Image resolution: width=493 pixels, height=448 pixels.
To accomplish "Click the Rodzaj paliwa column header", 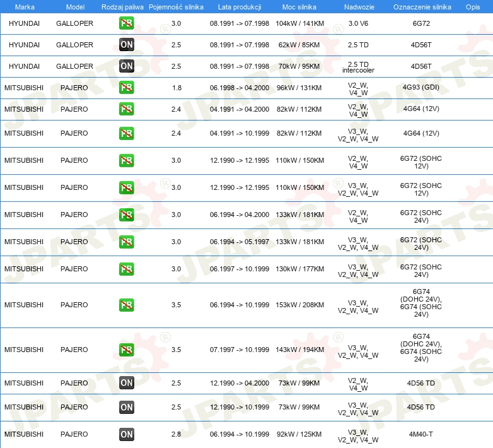I will click(x=123, y=7).
